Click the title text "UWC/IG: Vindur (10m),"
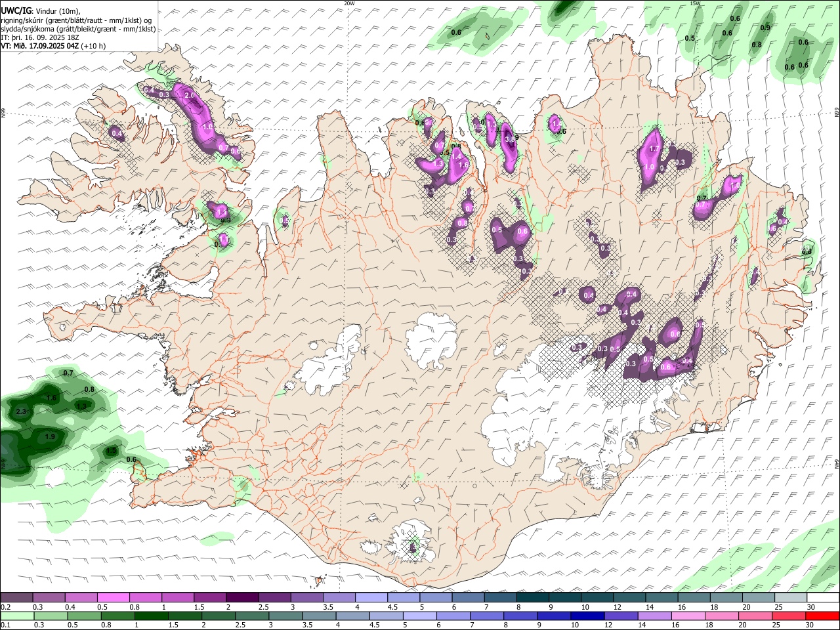Screen dimensions: 840x630 pos(41,11)
